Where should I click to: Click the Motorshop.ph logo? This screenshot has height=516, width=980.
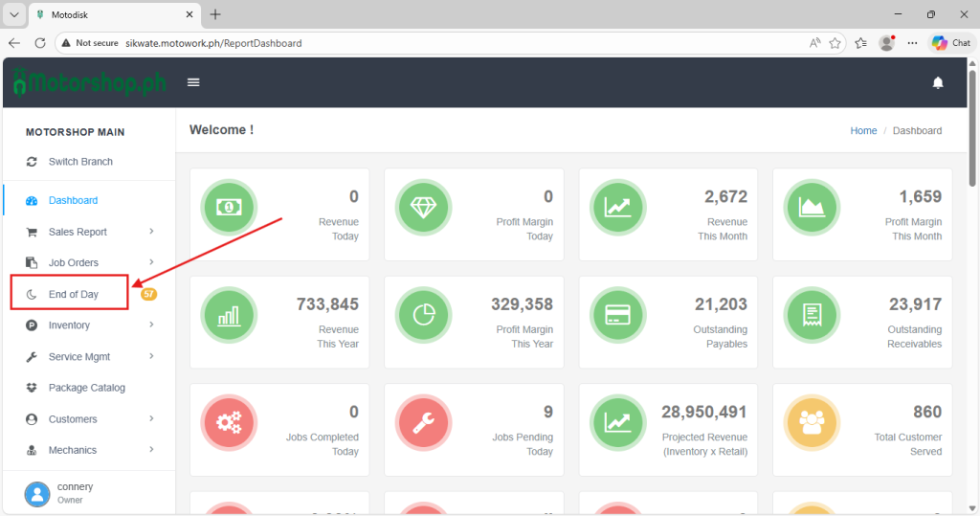(89, 83)
